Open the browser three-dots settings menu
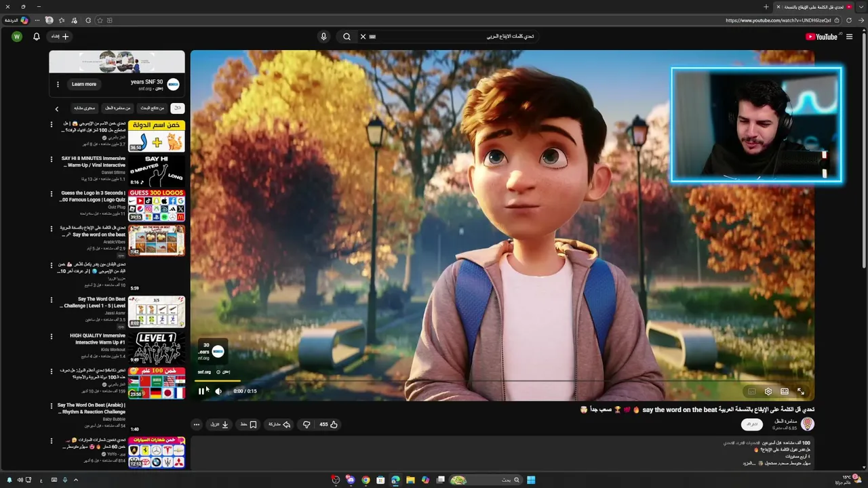 [x=37, y=20]
